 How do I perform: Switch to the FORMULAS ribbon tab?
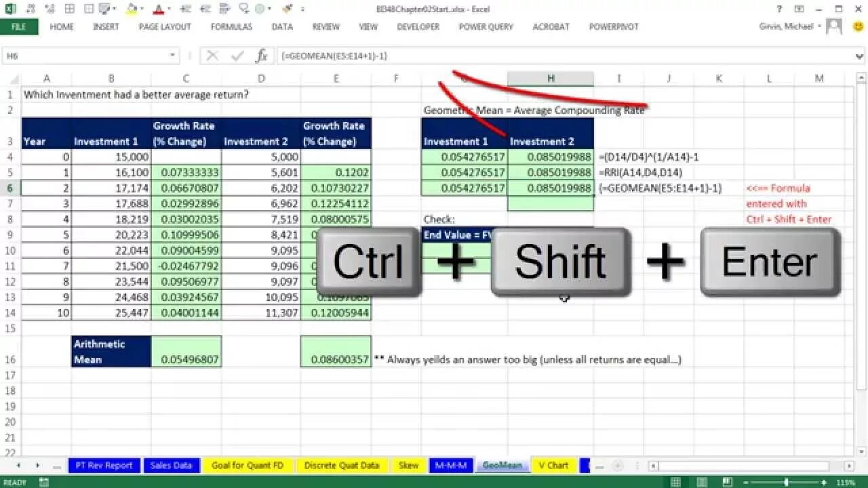click(x=231, y=27)
